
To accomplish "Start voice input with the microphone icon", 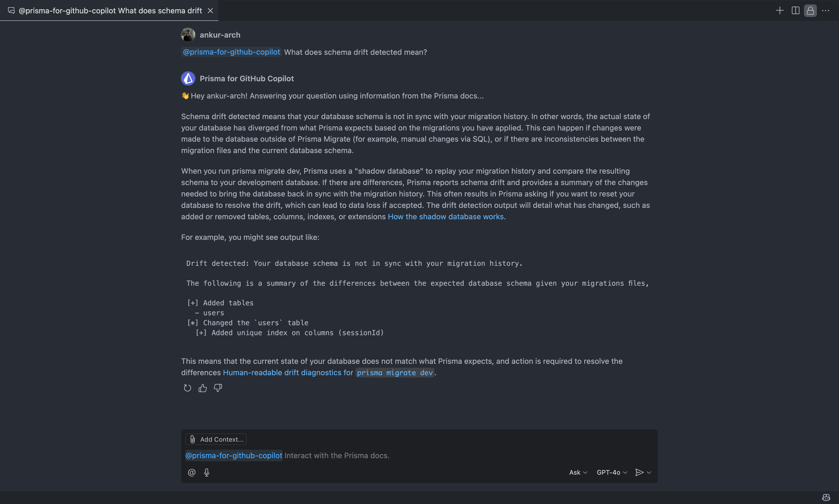I will (x=207, y=472).
